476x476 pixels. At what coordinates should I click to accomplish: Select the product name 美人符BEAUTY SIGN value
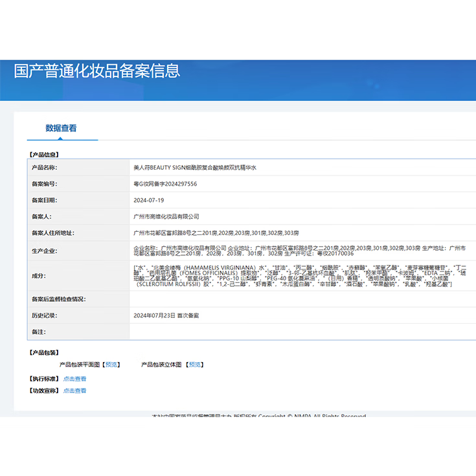point(195,168)
